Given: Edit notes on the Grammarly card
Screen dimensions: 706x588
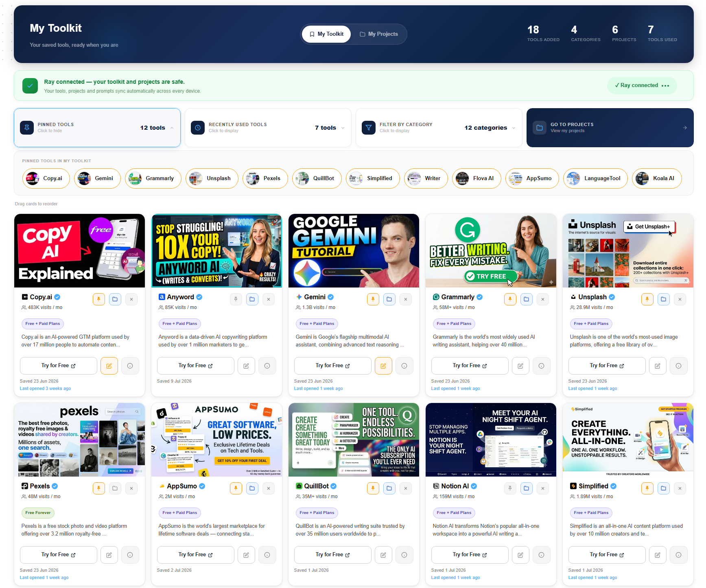Looking at the screenshot, I should coord(520,366).
